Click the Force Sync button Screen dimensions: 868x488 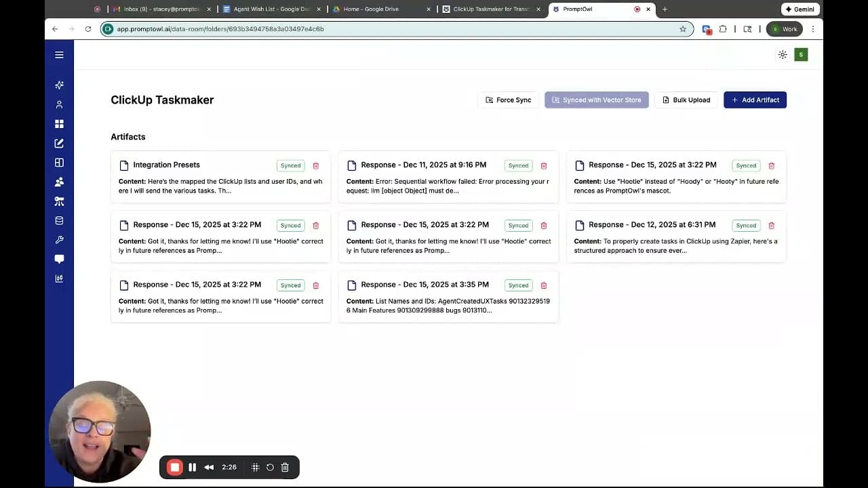(x=508, y=100)
